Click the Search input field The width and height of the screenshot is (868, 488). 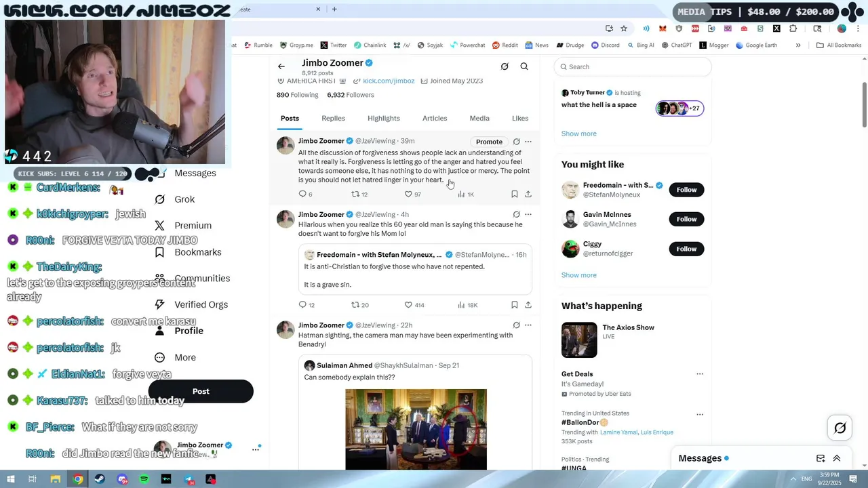(633, 66)
